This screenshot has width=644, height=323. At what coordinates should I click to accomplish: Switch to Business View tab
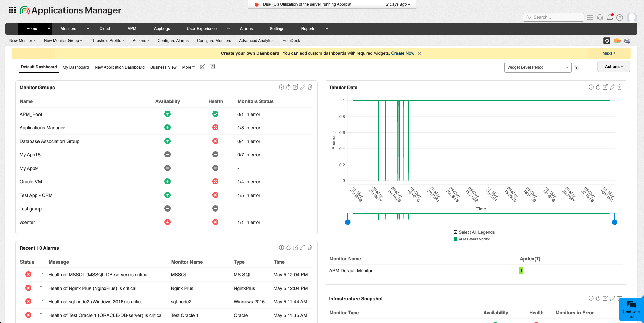point(163,67)
